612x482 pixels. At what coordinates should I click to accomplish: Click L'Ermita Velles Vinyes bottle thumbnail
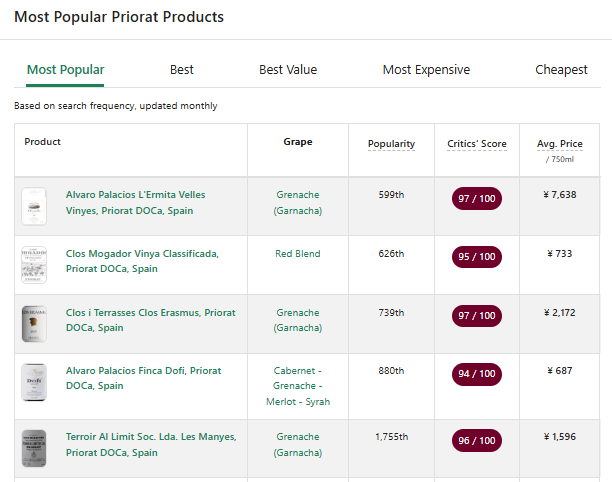[x=34, y=206]
